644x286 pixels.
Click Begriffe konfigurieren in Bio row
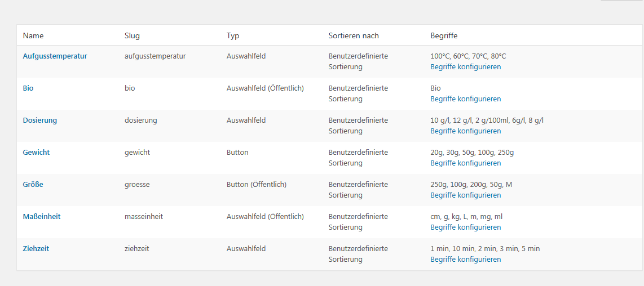pos(466,99)
